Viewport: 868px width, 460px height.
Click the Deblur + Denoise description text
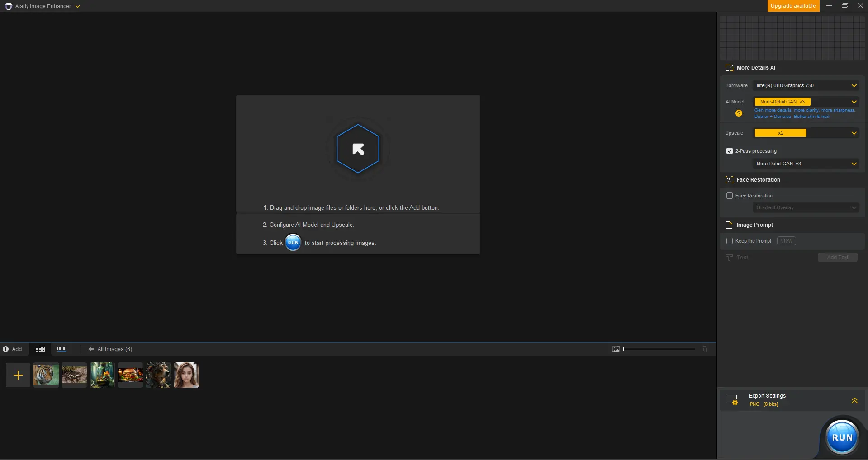click(x=792, y=117)
